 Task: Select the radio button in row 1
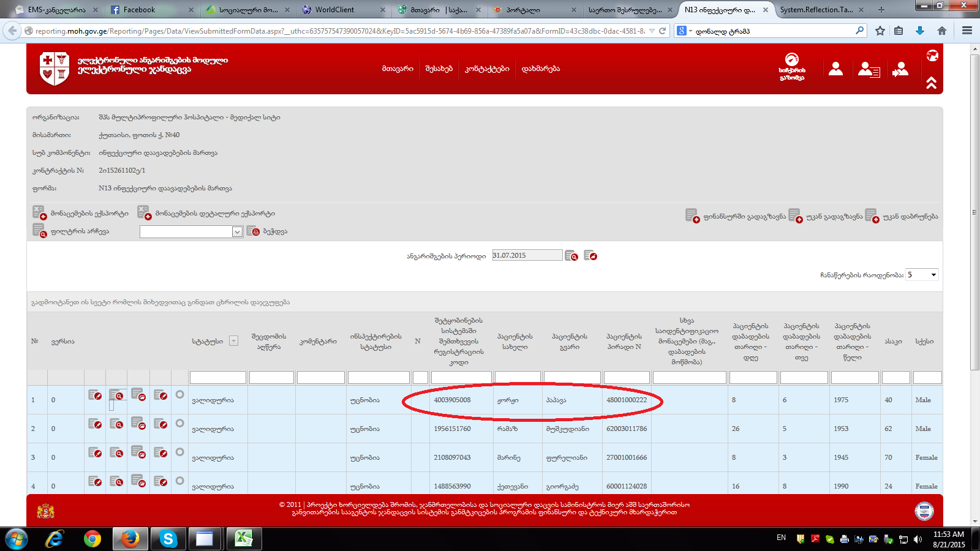tap(179, 395)
